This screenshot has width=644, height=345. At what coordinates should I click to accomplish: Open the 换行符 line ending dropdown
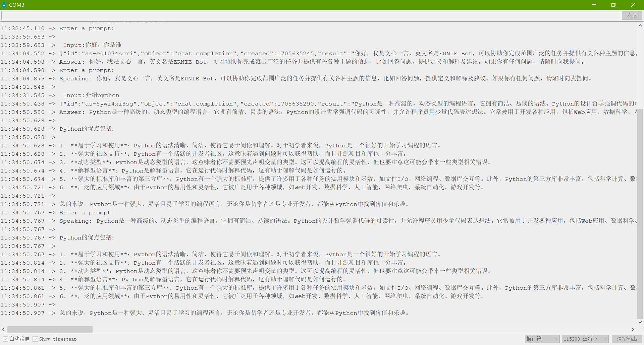[x=542, y=339]
